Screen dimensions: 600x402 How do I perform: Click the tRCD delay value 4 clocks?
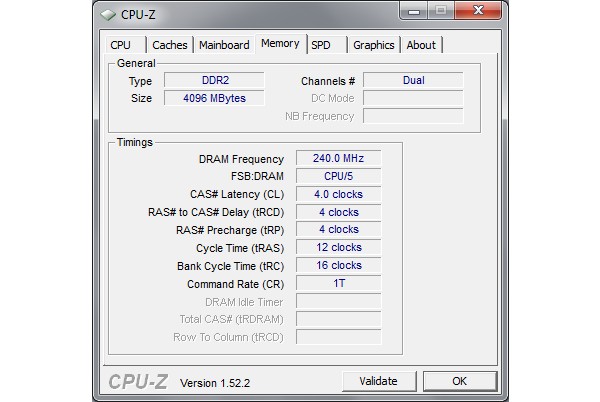339,212
